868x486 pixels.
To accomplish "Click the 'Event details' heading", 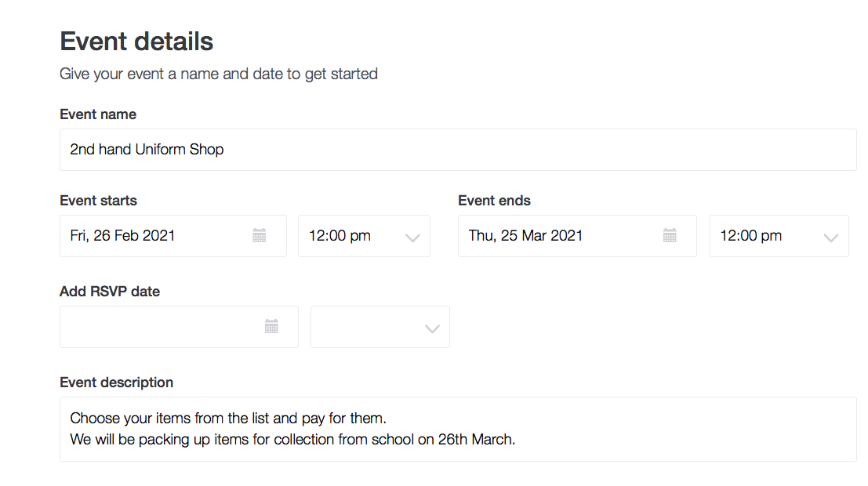I will coord(136,42).
